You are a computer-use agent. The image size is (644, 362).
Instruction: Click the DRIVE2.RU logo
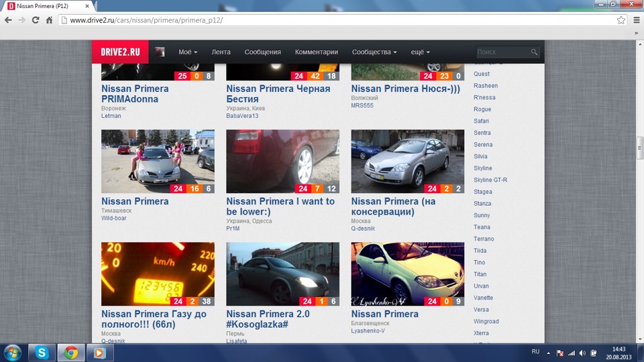pyautogui.click(x=120, y=52)
